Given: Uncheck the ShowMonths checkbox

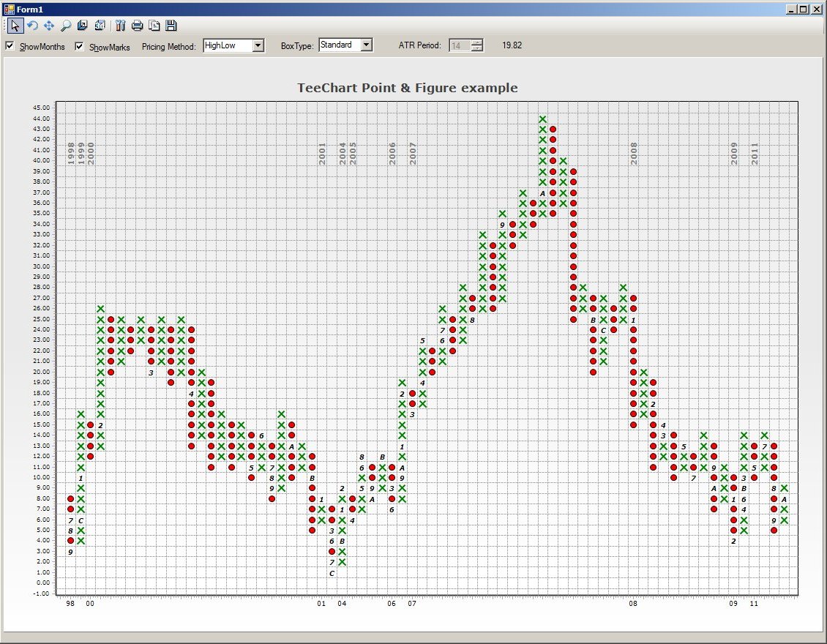Looking at the screenshot, I should tap(10, 46).
